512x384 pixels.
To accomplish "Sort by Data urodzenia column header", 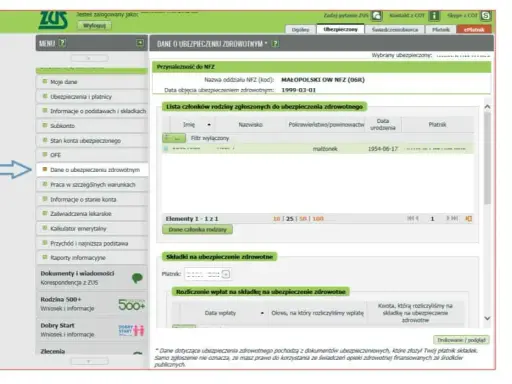I will click(383, 124).
